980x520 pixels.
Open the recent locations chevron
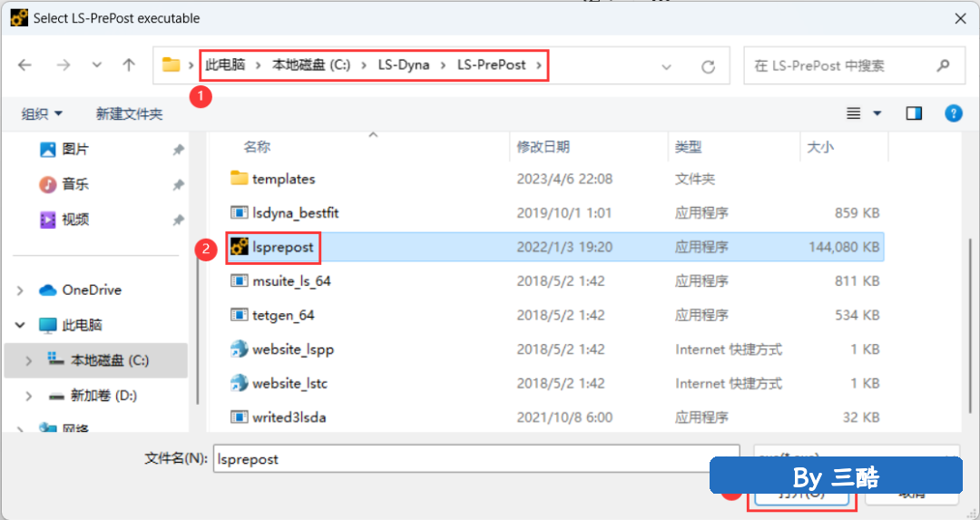coord(96,65)
